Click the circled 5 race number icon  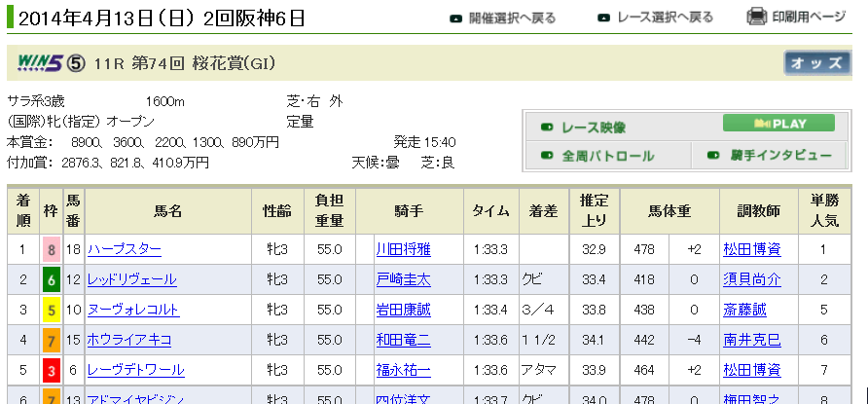pos(79,64)
